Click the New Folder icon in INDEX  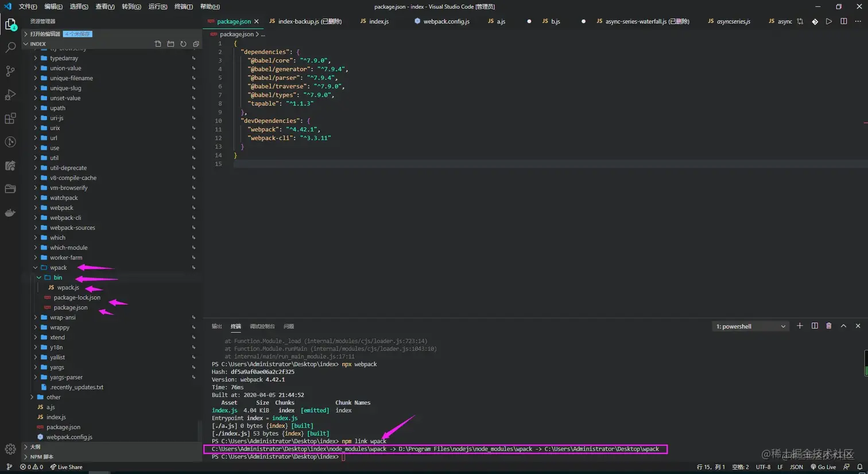point(170,44)
